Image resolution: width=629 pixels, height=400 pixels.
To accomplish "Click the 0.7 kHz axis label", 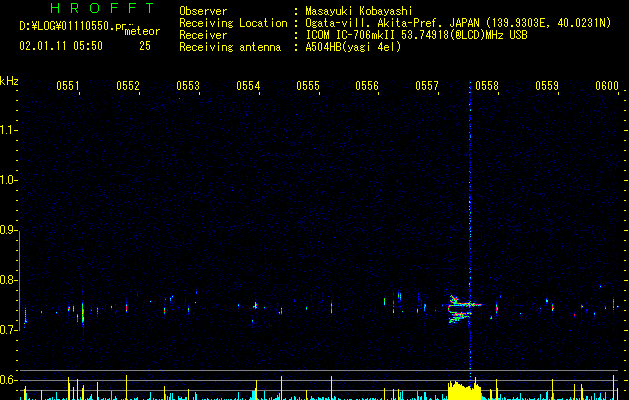I will [x=8, y=330].
